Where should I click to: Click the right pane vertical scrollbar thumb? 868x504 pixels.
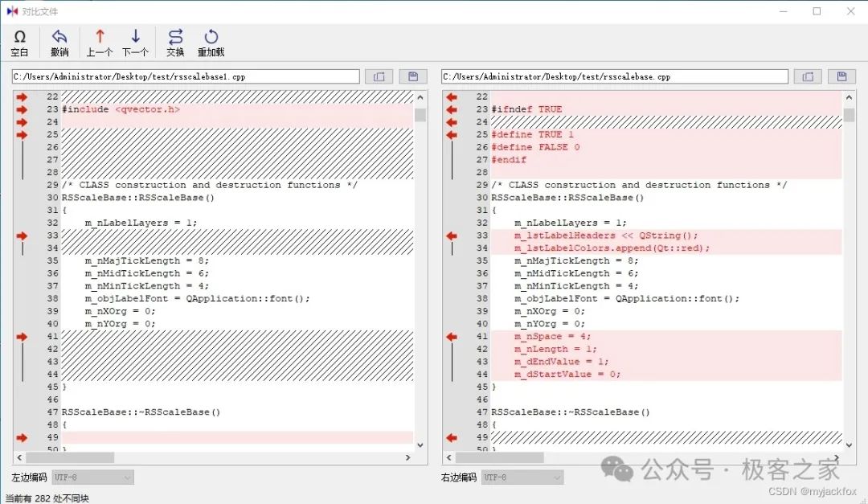tap(850, 115)
